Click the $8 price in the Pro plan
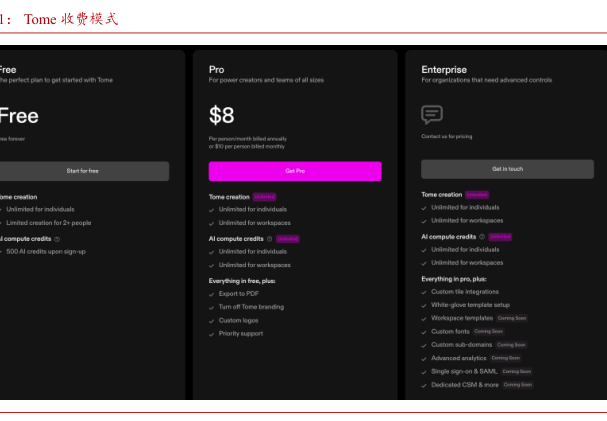 click(221, 115)
